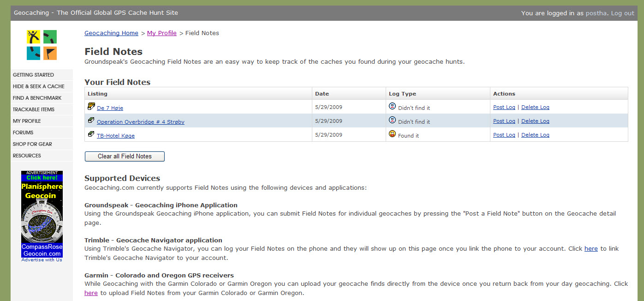Viewport: 644px width, 301px height.
Task: Open Shop for Gear
Action: tap(42, 144)
